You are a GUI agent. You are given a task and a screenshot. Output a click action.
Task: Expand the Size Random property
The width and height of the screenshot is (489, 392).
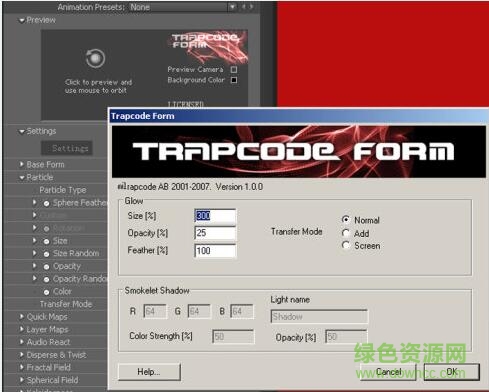[x=34, y=253]
